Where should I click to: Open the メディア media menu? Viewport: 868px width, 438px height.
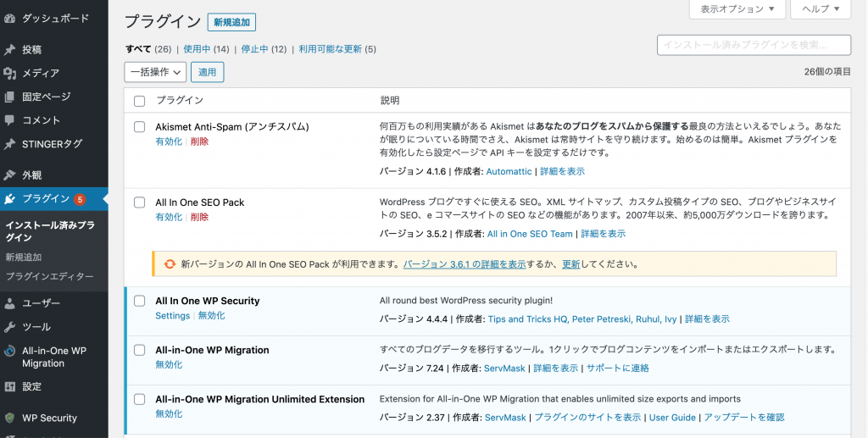(41, 73)
